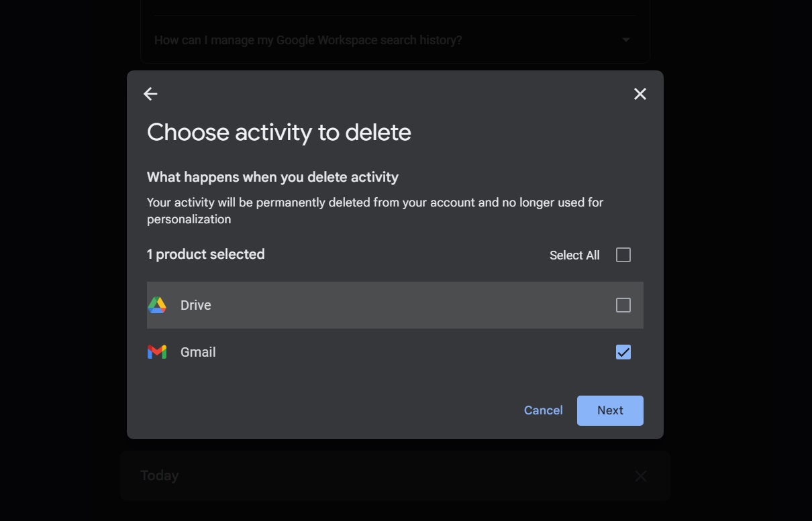Click the "1 product selected" text
Screen dimensions: 812x521
click(x=206, y=254)
